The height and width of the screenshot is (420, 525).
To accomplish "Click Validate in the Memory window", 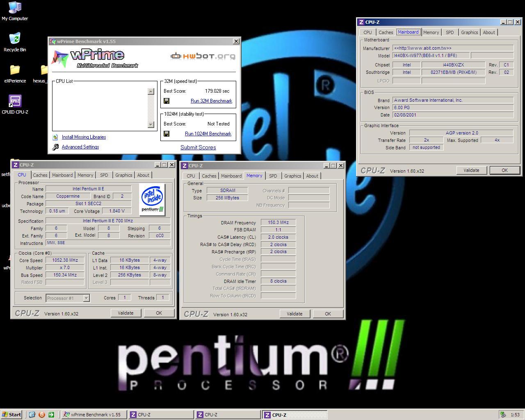I will [294, 314].
